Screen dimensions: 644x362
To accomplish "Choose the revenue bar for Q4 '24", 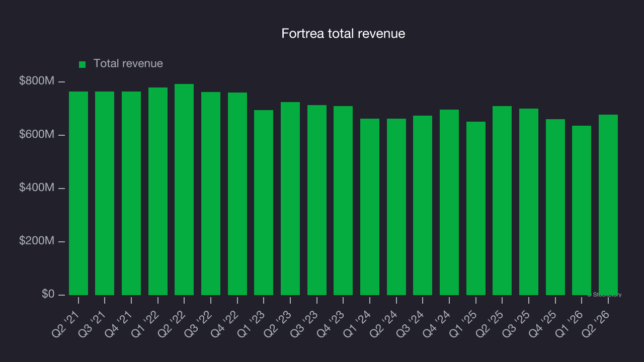I will (449, 202).
